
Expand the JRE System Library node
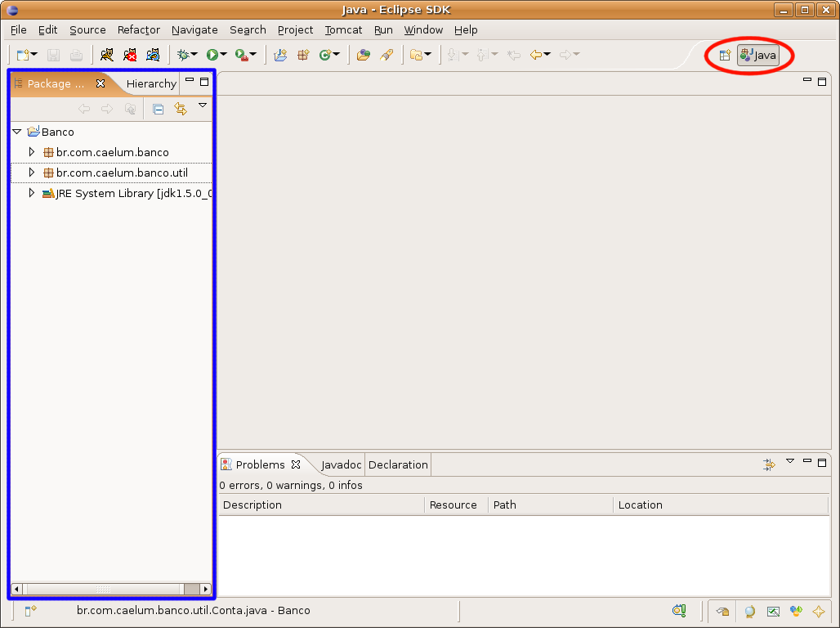point(32,193)
